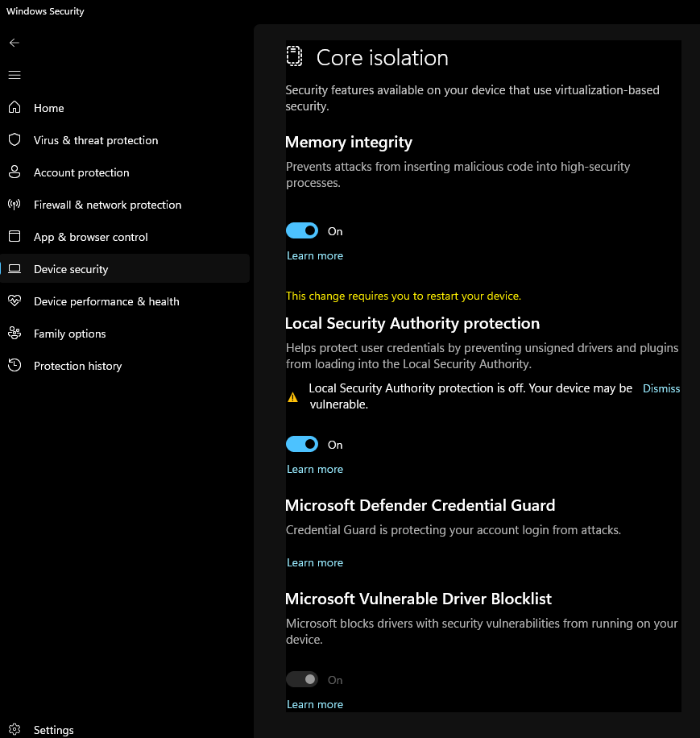Click the Settings gear icon

point(14,729)
